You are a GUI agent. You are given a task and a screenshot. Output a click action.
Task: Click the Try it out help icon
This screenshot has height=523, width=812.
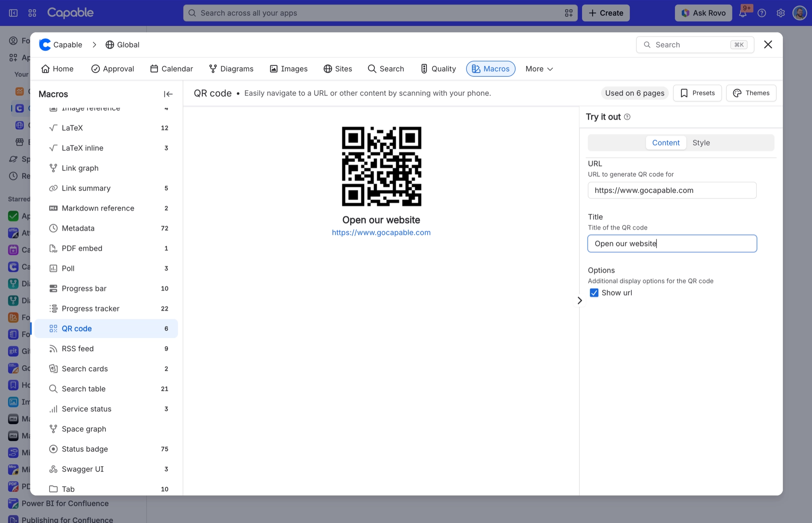(627, 117)
